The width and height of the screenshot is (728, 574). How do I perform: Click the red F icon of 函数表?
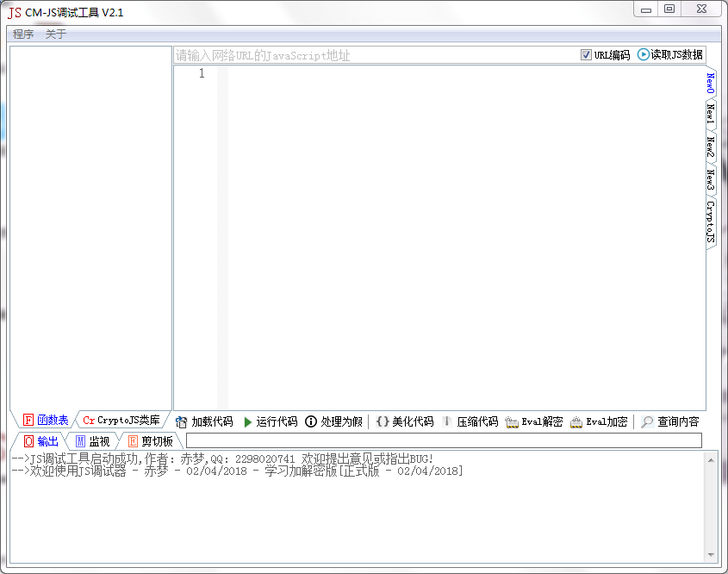click(28, 421)
